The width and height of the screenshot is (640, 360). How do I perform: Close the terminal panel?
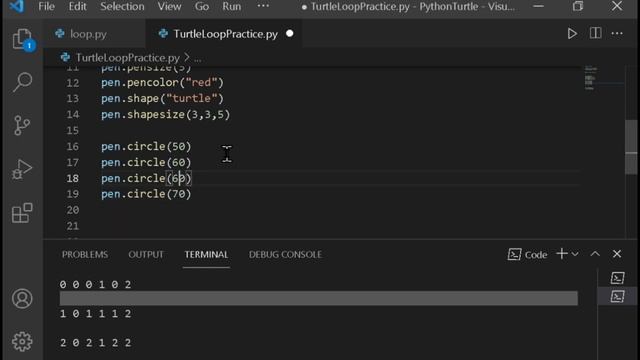click(x=617, y=254)
